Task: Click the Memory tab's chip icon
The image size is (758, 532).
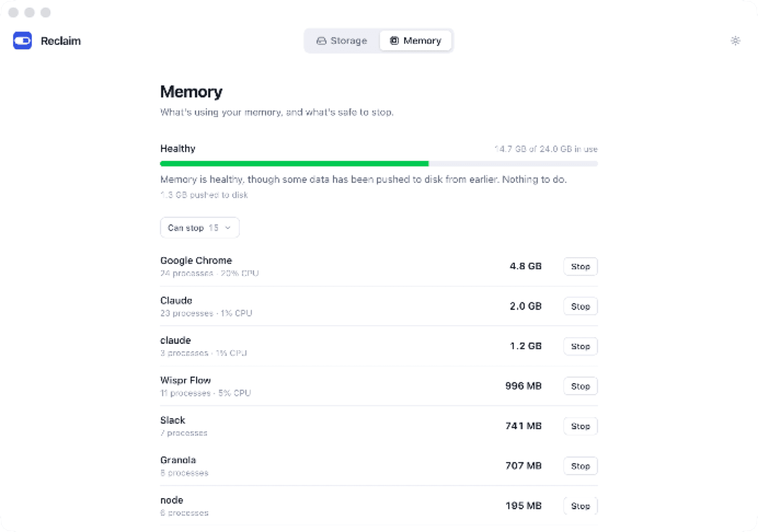Action: [394, 41]
